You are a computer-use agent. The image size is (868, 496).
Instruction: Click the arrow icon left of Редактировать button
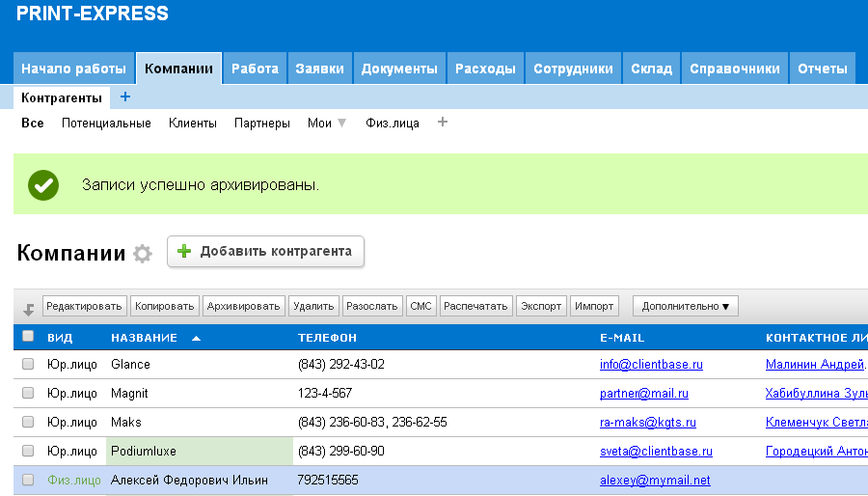coord(29,308)
